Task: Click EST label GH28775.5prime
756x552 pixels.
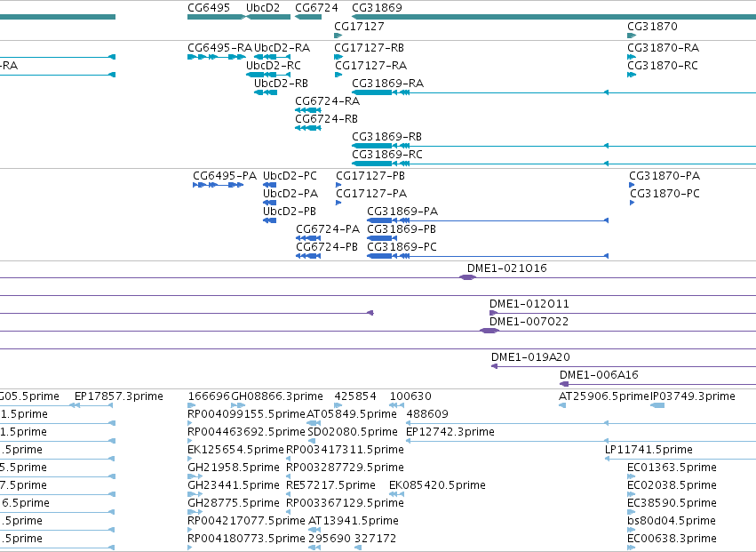Action: [x=234, y=504]
